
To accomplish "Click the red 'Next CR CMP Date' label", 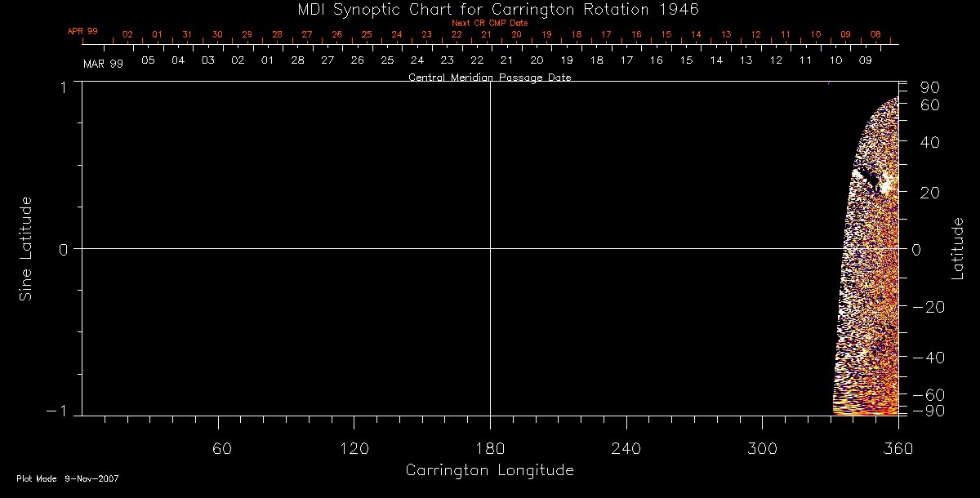I will pyautogui.click(x=490, y=23).
